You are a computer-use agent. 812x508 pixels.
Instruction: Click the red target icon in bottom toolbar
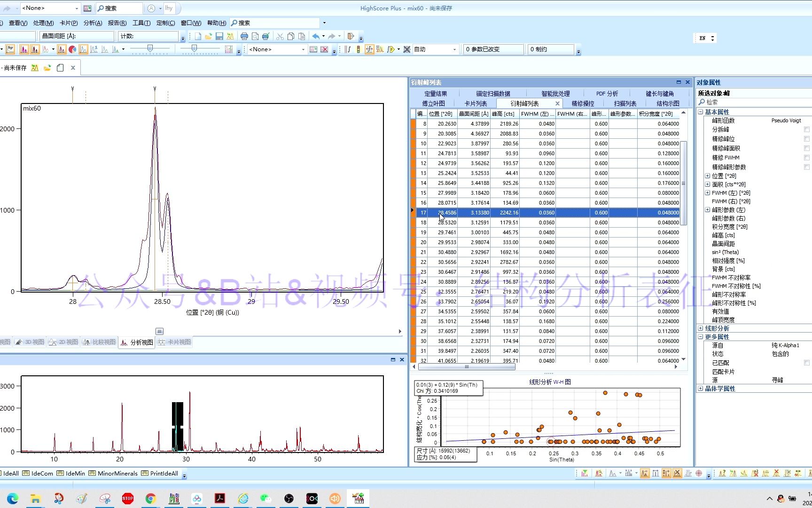click(x=699, y=473)
